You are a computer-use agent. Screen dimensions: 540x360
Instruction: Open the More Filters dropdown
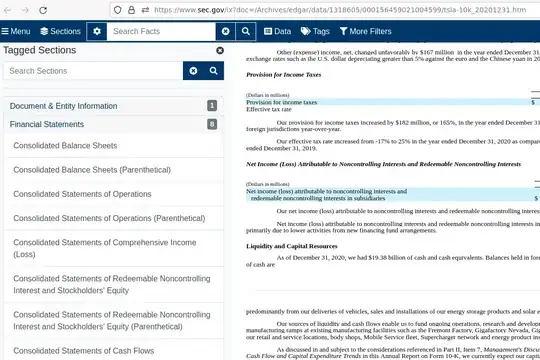(365, 31)
